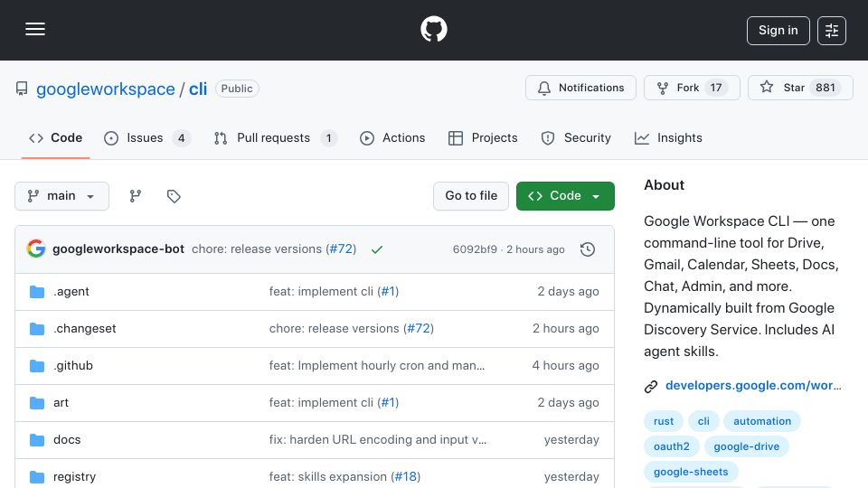The width and height of the screenshot is (868, 488).
Task: Select the automation topic tag
Action: click(x=761, y=421)
